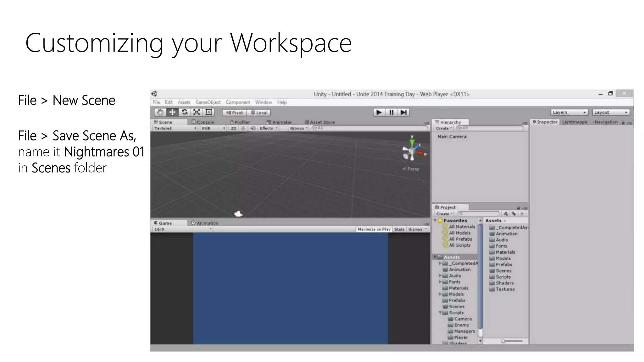Screen dimensions: 644x362
Task: Click the Step frame button
Action: [x=403, y=112]
